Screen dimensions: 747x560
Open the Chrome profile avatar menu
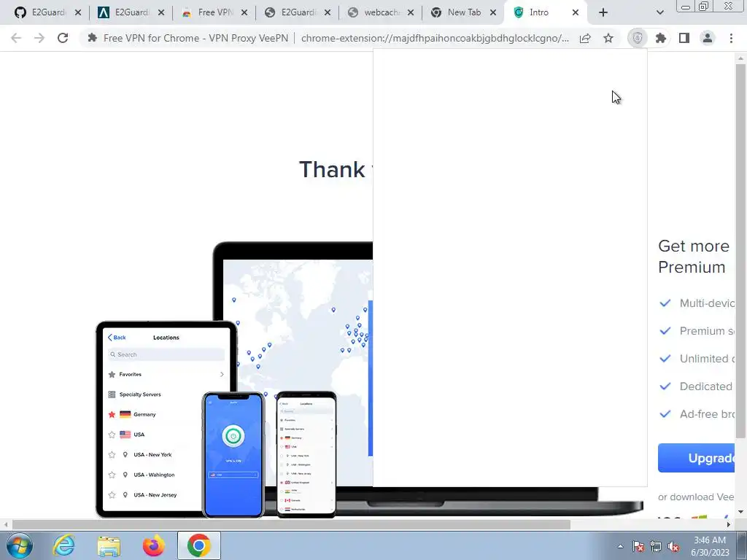pos(708,38)
